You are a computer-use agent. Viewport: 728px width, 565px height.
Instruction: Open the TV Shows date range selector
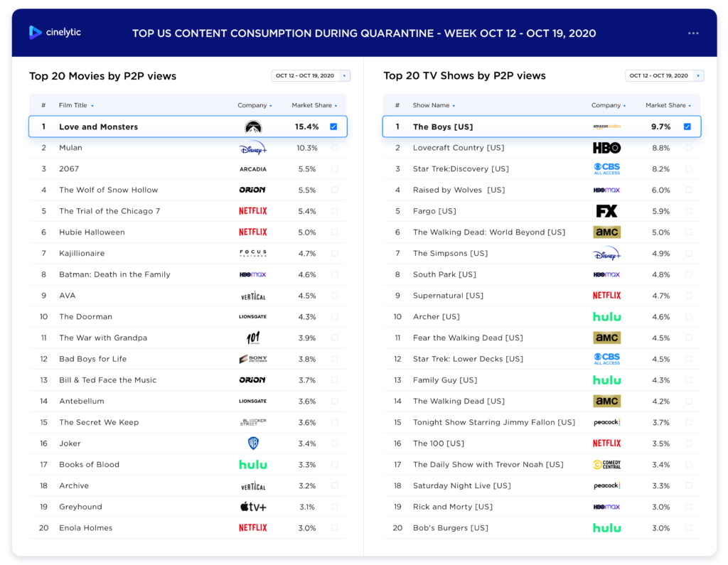[x=665, y=75]
